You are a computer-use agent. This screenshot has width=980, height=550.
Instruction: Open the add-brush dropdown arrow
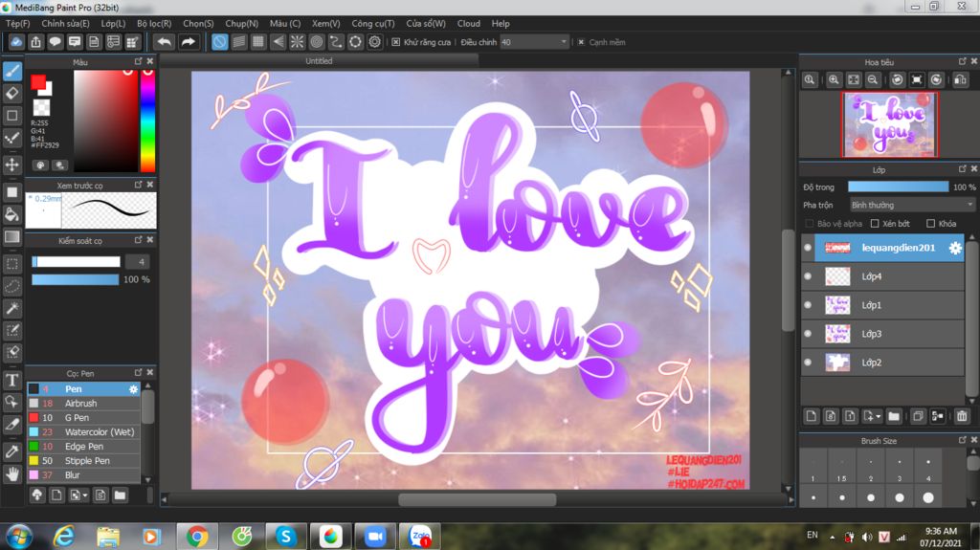pos(85,495)
